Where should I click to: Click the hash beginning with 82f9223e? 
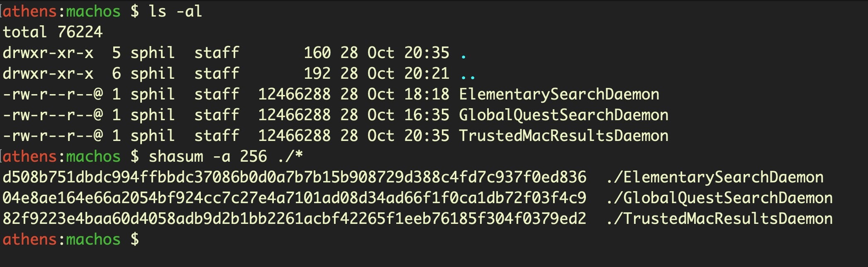(x=294, y=219)
